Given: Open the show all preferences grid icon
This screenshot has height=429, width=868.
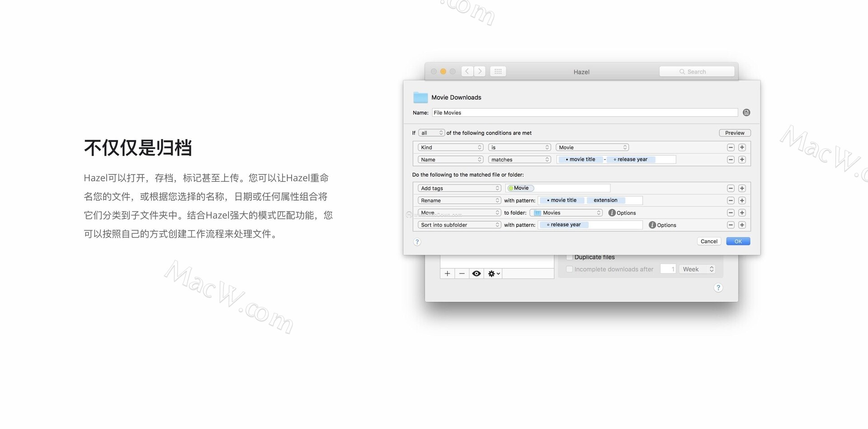Looking at the screenshot, I should click(x=498, y=71).
